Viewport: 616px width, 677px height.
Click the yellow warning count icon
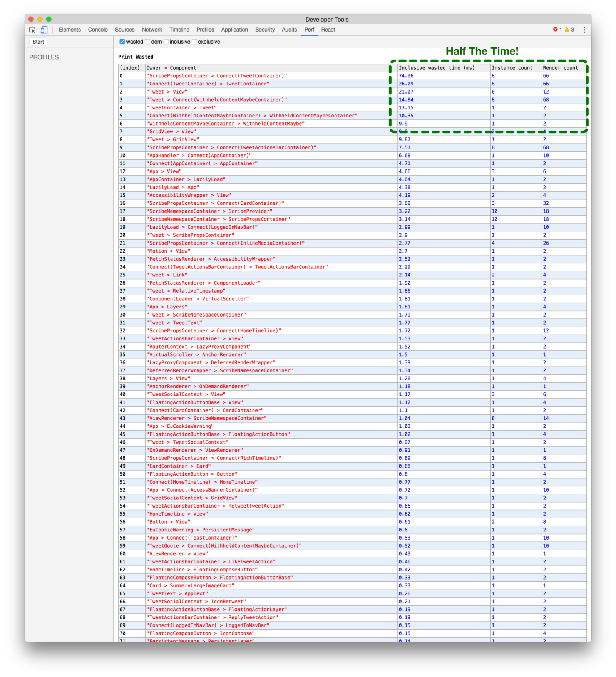(567, 30)
